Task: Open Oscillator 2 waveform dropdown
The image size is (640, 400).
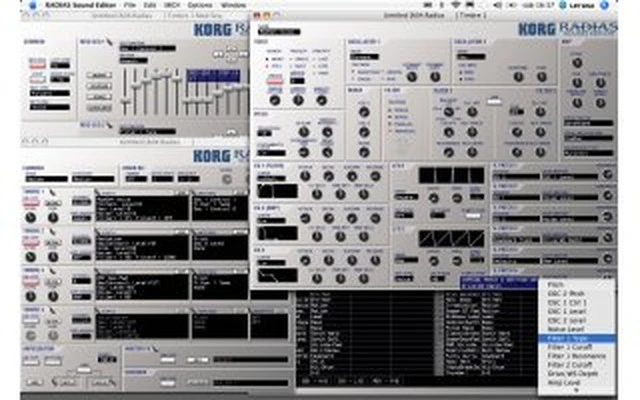Action: 471,57
